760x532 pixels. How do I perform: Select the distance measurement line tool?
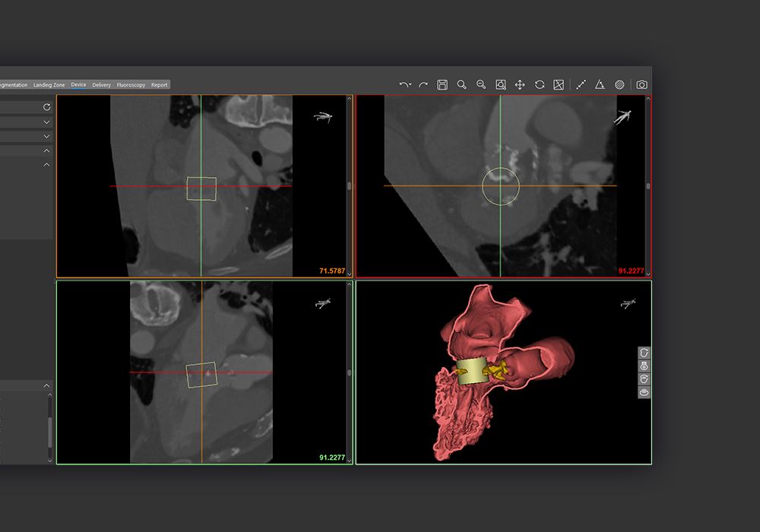coord(581,85)
